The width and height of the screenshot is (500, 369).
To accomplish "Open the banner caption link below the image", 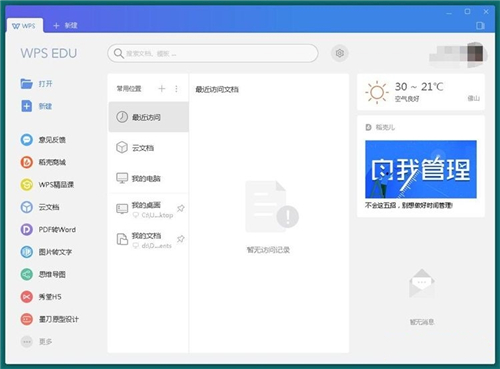I will tap(409, 205).
